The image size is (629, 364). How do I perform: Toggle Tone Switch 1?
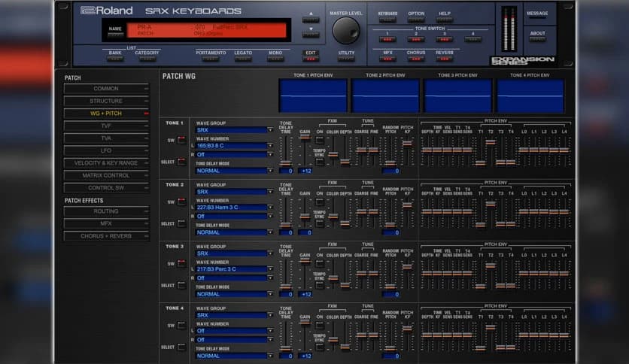pyautogui.click(x=387, y=39)
